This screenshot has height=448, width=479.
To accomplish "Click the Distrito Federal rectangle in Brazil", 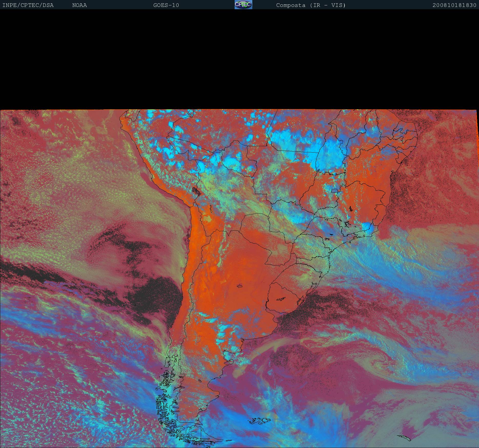I will (x=334, y=190).
